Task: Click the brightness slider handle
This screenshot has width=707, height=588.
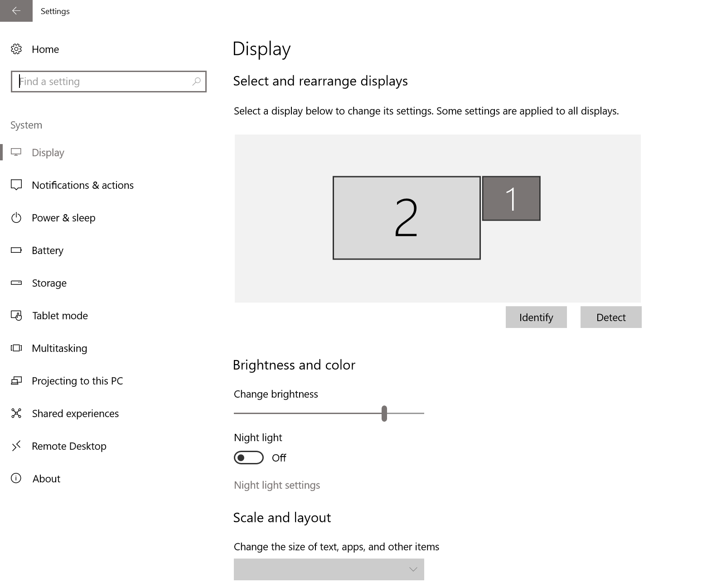Action: click(x=384, y=413)
